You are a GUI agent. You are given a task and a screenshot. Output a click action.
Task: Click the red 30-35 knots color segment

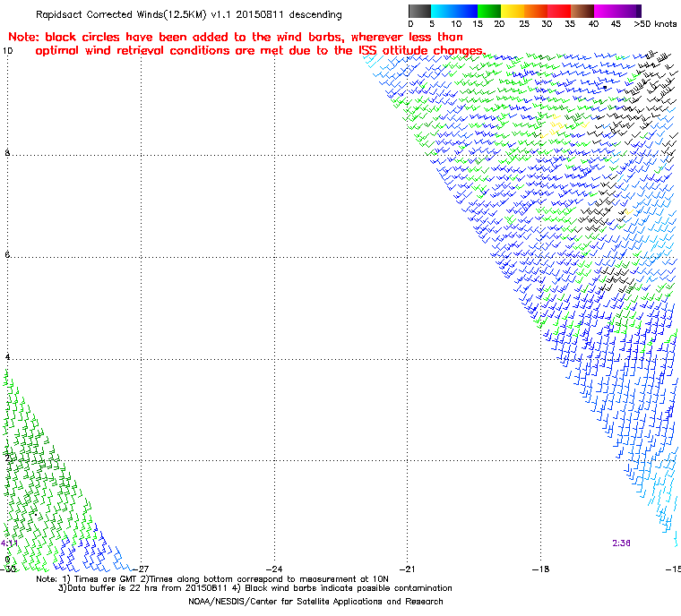[559, 11]
